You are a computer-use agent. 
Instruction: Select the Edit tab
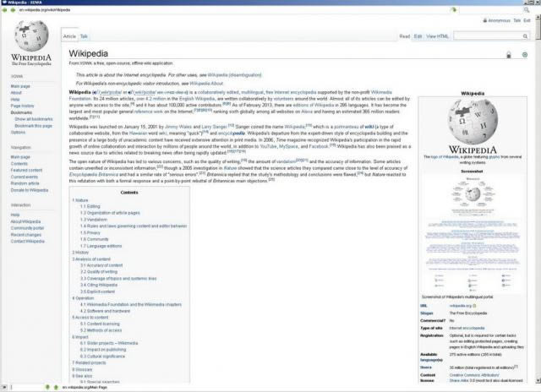[x=418, y=36]
